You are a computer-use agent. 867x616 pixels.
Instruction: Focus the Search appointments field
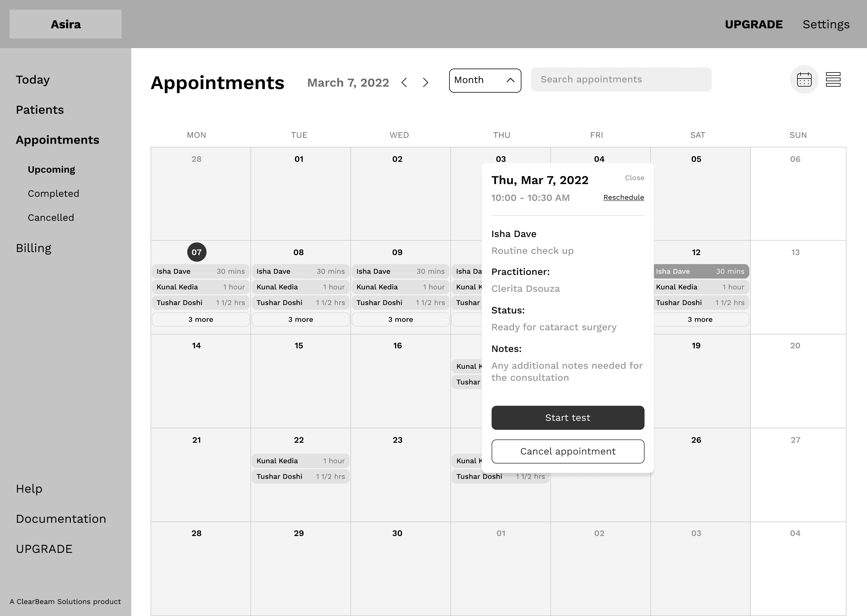621,79
